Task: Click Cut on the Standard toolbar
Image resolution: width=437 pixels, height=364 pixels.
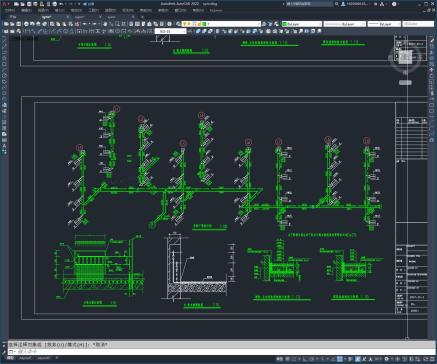Action: click(x=51, y=24)
